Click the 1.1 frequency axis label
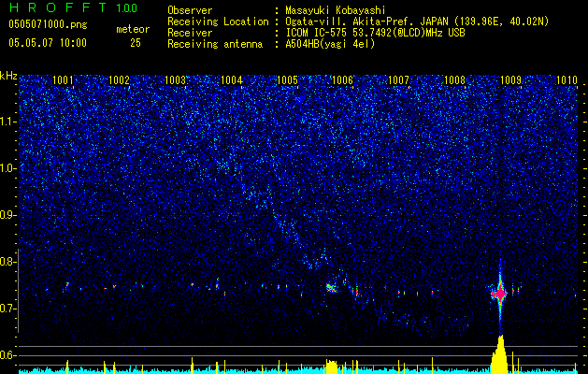 click(x=8, y=122)
